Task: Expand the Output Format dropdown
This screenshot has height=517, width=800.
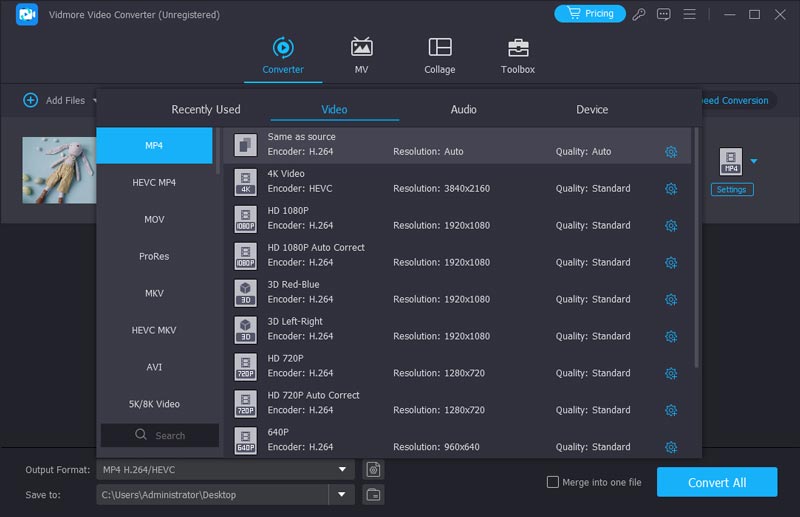Action: click(x=341, y=469)
